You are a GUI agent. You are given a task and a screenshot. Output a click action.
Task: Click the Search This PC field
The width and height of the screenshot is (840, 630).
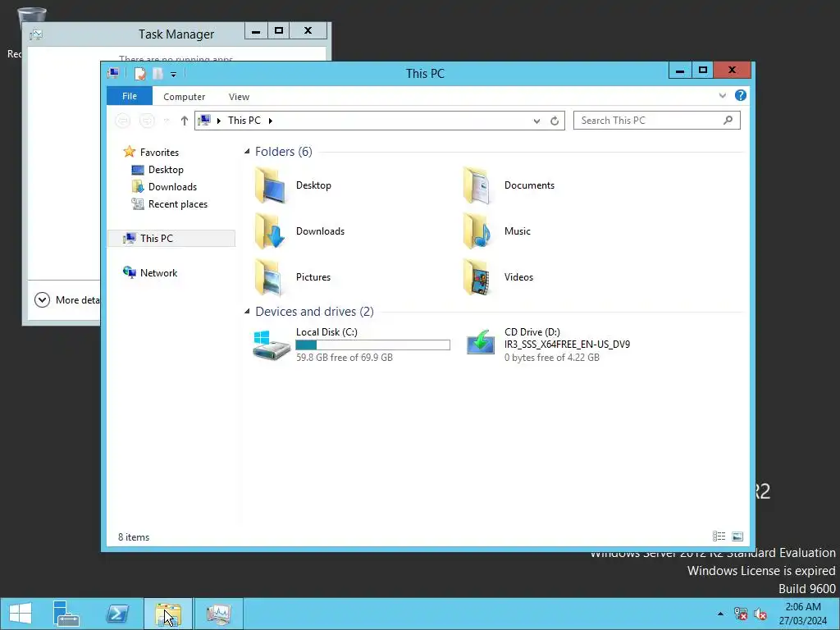(657, 121)
